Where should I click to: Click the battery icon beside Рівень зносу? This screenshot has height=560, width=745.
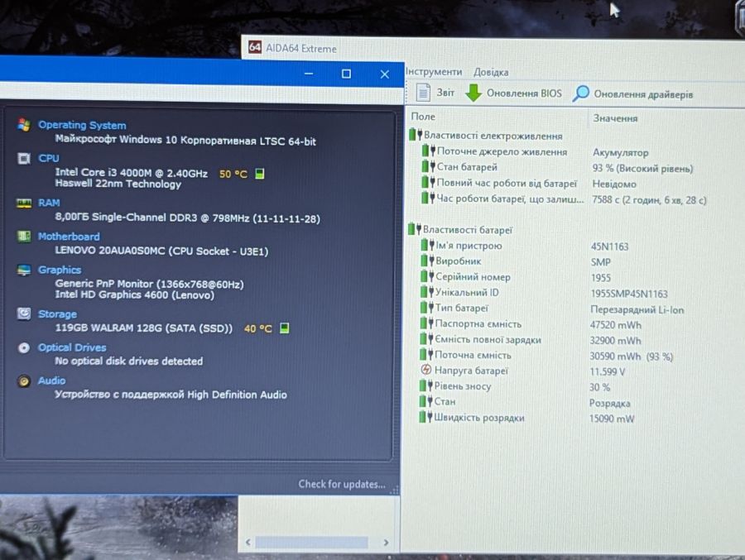(425, 385)
